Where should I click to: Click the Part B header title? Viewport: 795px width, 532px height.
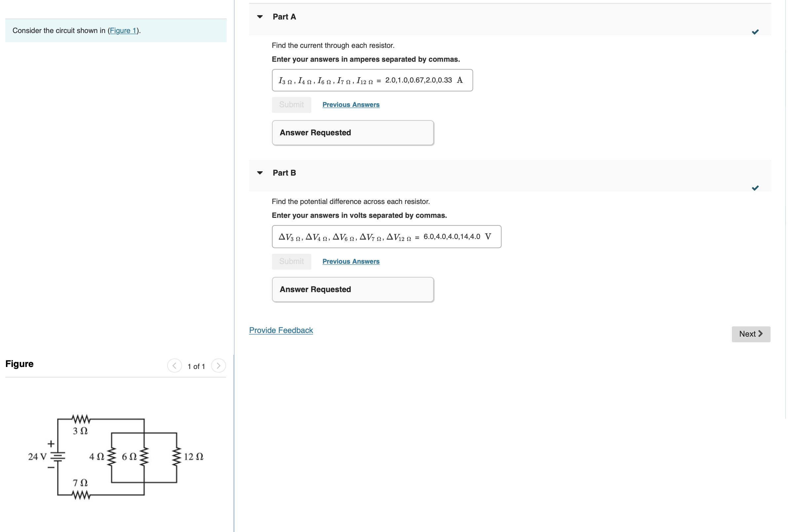284,173
